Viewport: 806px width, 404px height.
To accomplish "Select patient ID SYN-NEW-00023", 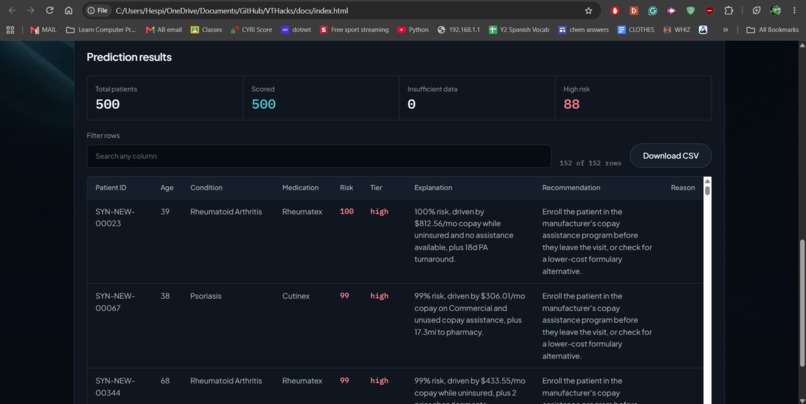I will click(115, 217).
